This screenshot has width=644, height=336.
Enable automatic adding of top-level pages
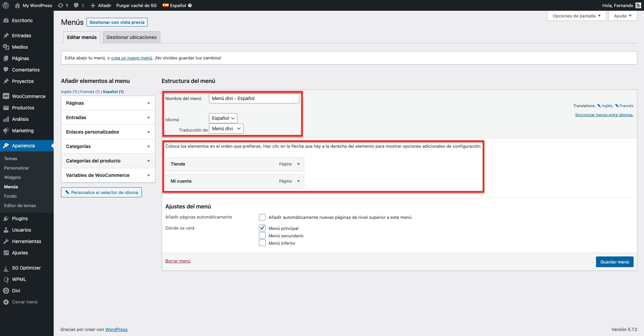[x=262, y=217]
